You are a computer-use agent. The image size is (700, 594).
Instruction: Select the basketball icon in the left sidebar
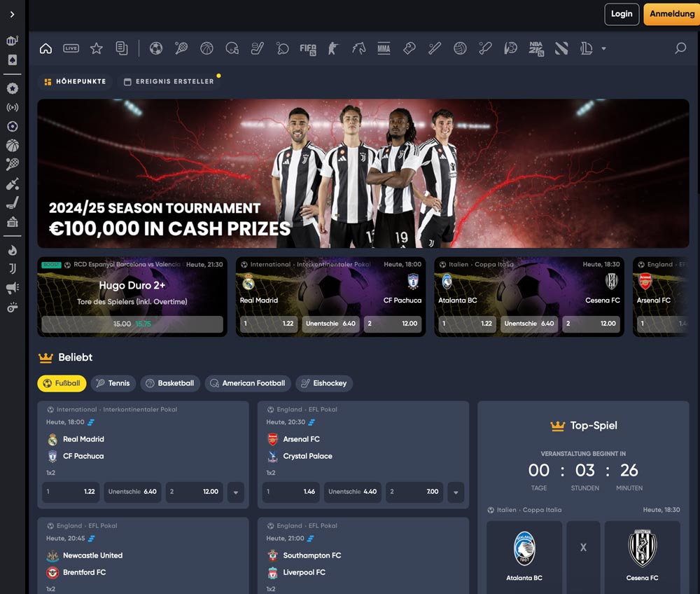coord(13,145)
